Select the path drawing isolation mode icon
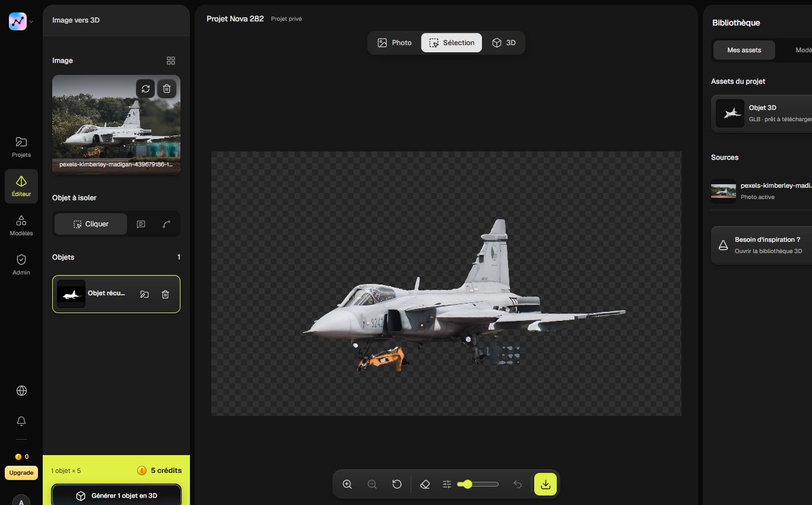The image size is (812, 505). [x=166, y=224]
